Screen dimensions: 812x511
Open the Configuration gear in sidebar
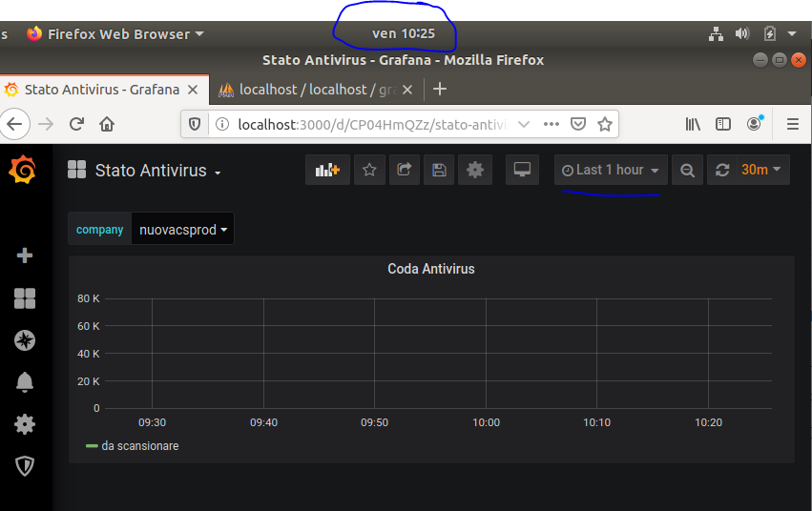click(25, 424)
